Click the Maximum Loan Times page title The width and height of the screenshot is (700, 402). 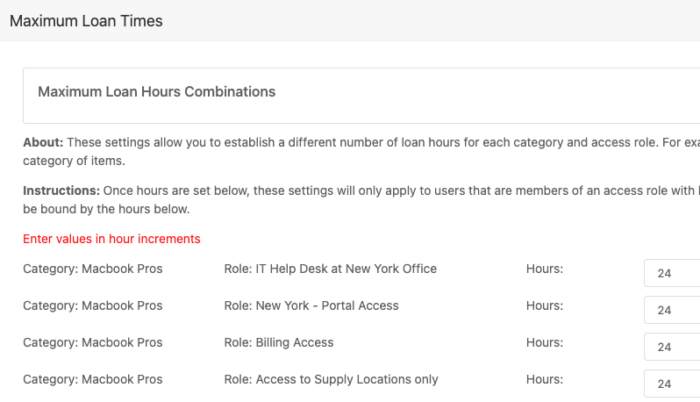(x=86, y=21)
